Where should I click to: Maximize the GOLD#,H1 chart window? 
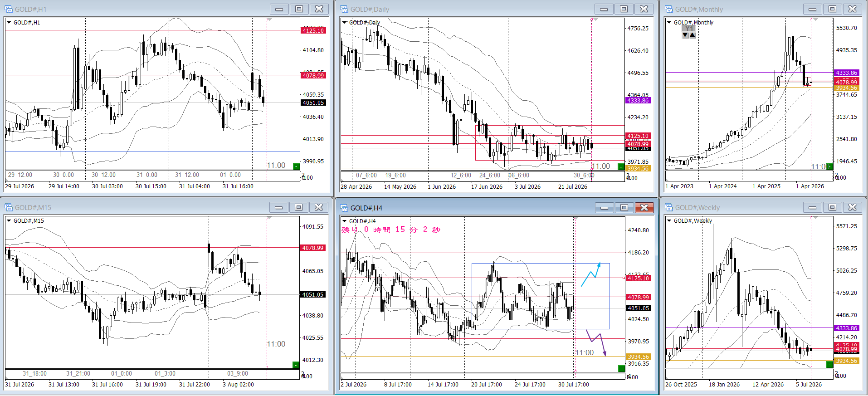299,9
